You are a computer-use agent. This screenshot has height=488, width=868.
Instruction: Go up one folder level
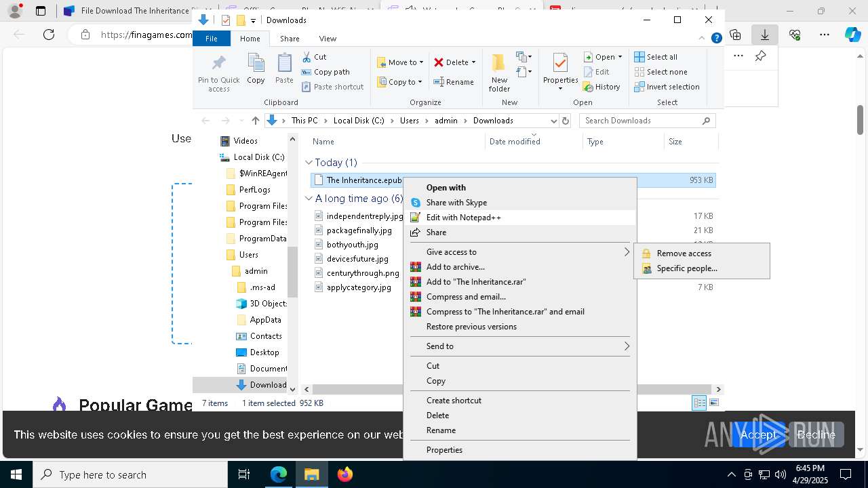point(255,121)
